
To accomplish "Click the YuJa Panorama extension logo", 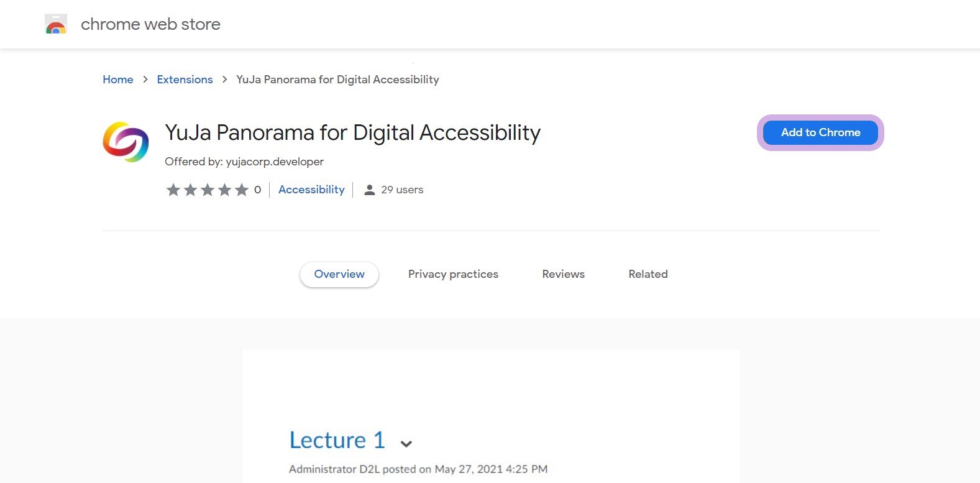I will coord(126,142).
